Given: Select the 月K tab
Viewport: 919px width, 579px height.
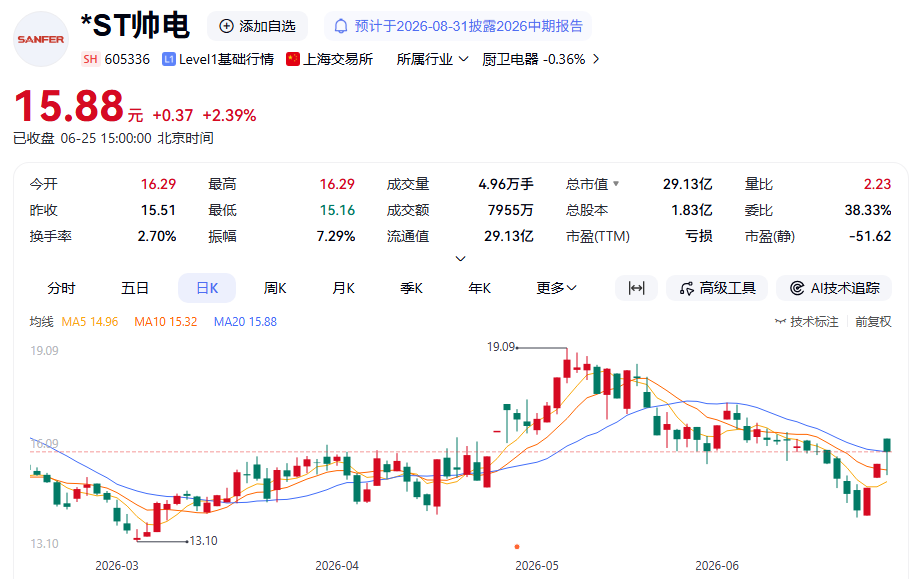Looking at the screenshot, I should [x=343, y=288].
